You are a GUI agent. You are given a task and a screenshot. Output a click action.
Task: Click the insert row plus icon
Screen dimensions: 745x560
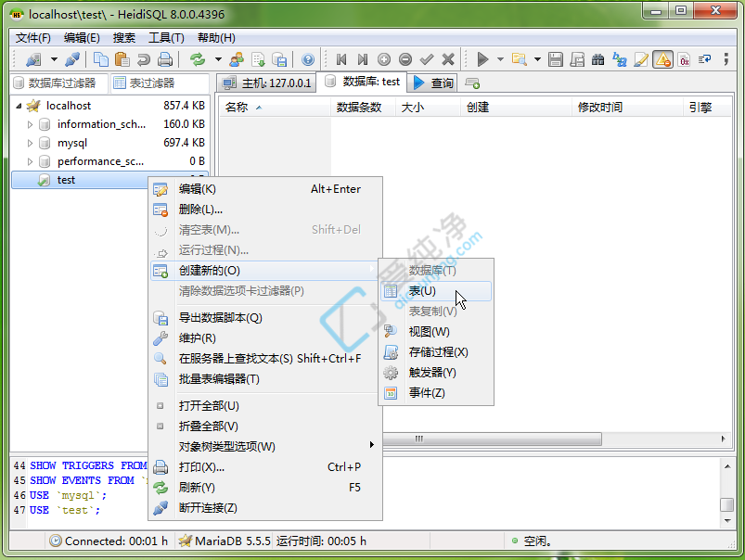384,59
